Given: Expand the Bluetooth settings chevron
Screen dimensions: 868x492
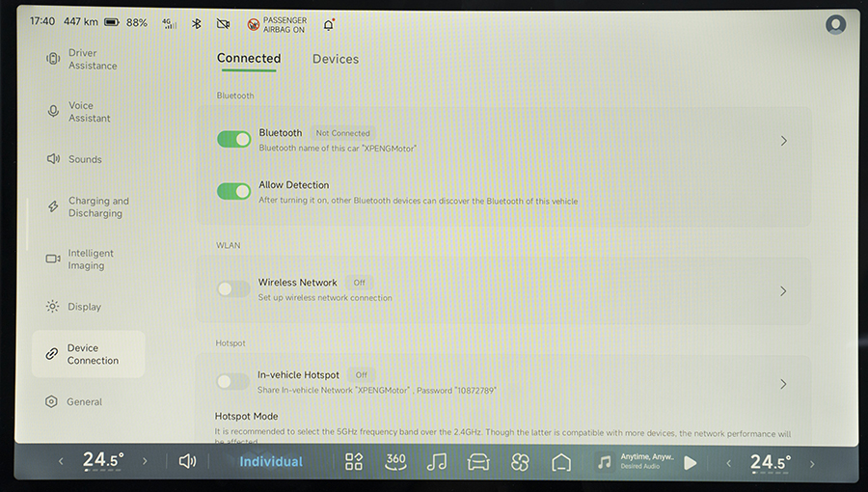Looking at the screenshot, I should click(783, 141).
